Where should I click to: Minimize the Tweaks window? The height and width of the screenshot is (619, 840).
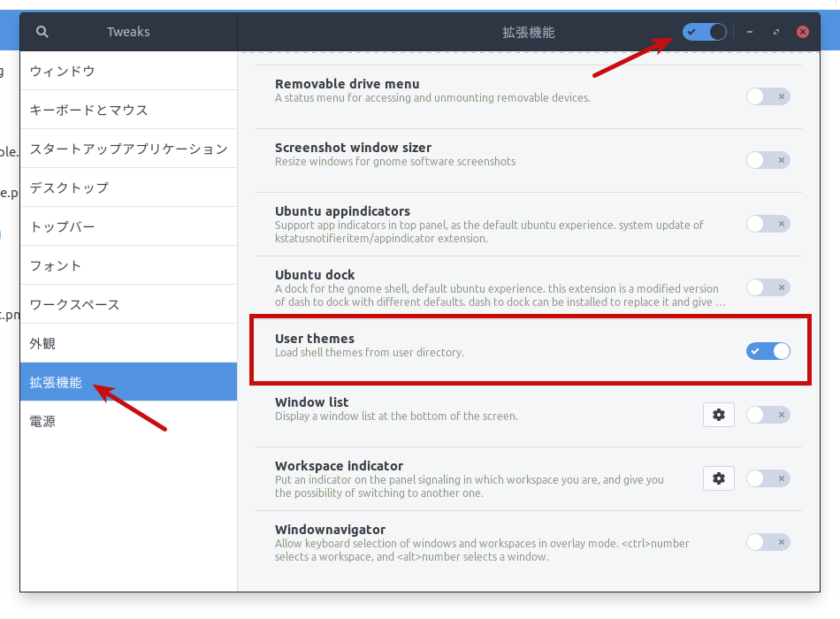pyautogui.click(x=750, y=32)
